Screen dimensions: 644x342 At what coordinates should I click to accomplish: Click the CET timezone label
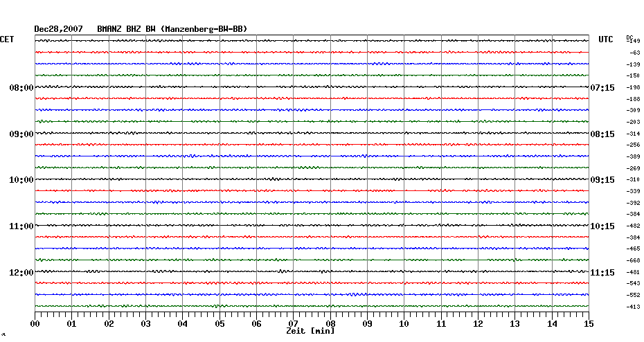pos(6,39)
